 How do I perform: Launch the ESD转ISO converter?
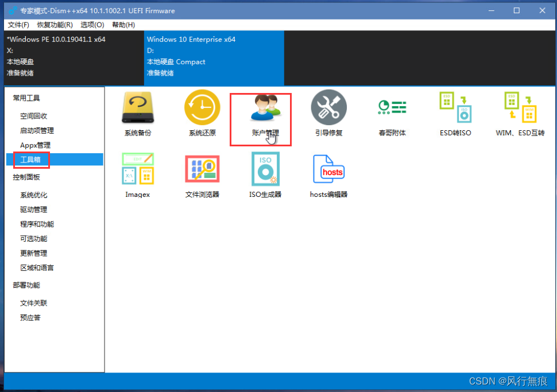(455, 114)
